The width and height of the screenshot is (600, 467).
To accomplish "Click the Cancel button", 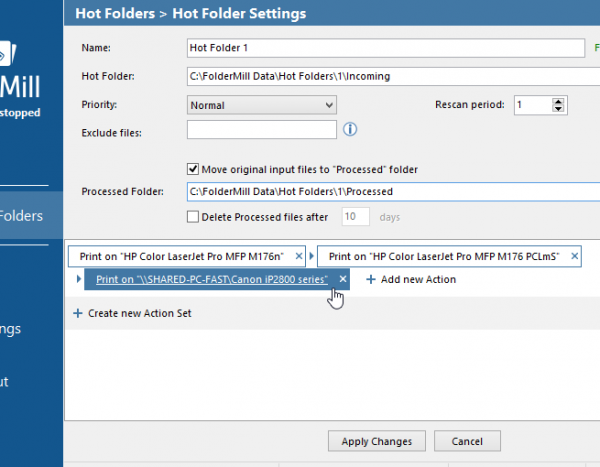I will (467, 441).
